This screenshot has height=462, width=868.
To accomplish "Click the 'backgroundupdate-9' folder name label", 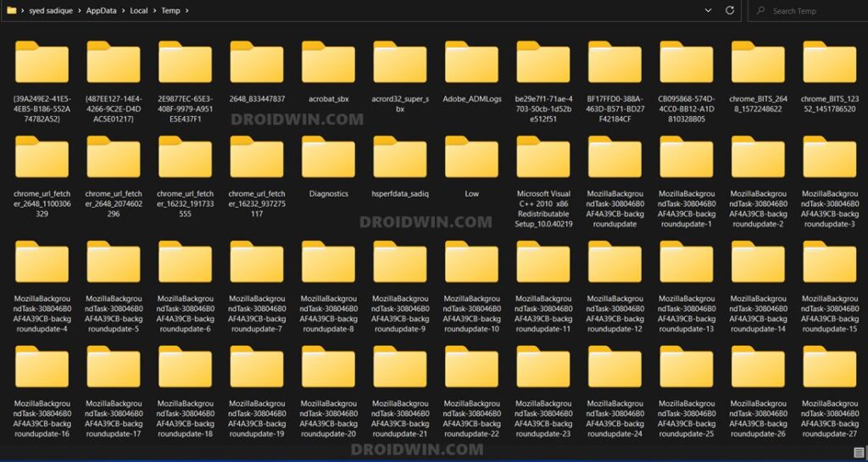I will pos(400,314).
